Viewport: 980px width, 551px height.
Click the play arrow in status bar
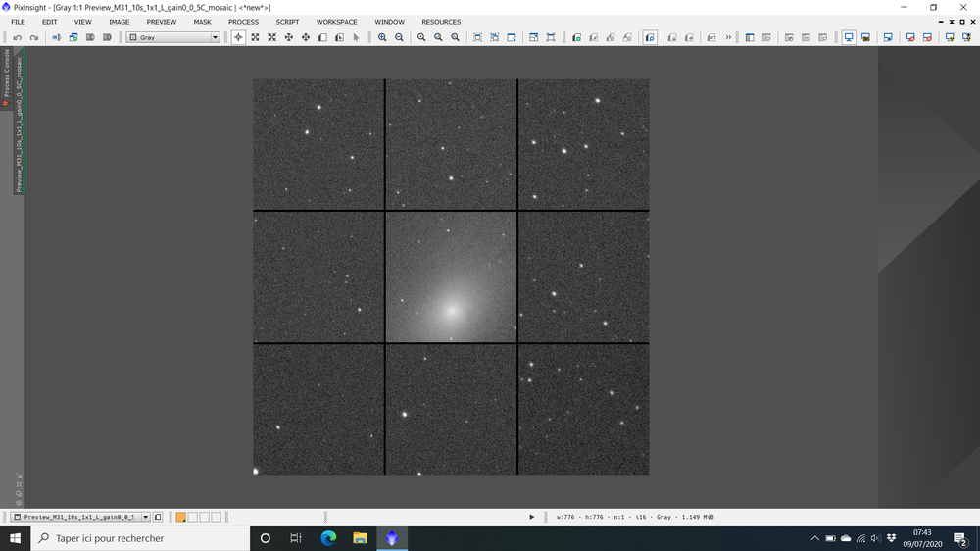tap(532, 517)
